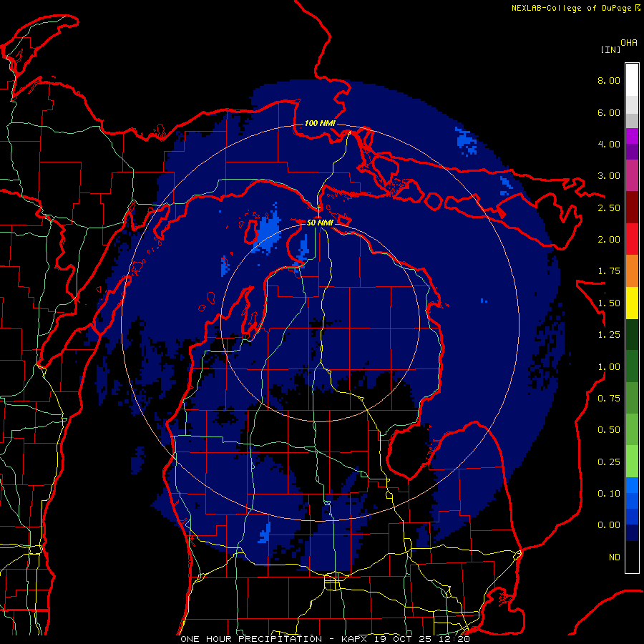Image resolution: width=644 pixels, height=644 pixels.
Task: Select the 1.50 legend value
Action: 609,303
